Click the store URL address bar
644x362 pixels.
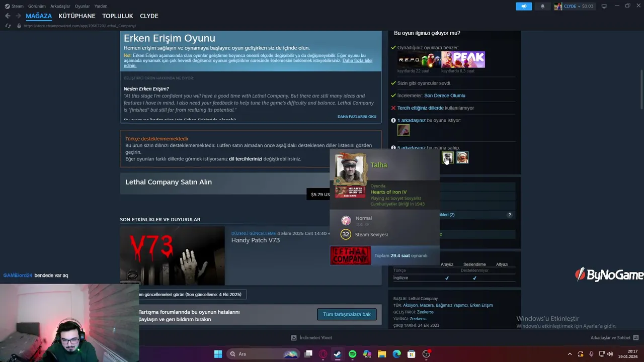pyautogui.click(x=79, y=26)
